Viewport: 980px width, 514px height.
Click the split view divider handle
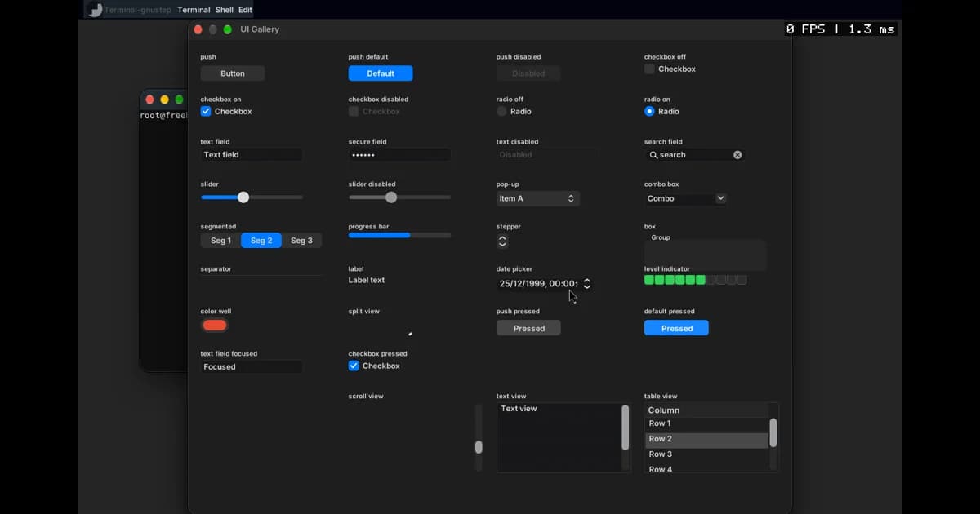[410, 334]
